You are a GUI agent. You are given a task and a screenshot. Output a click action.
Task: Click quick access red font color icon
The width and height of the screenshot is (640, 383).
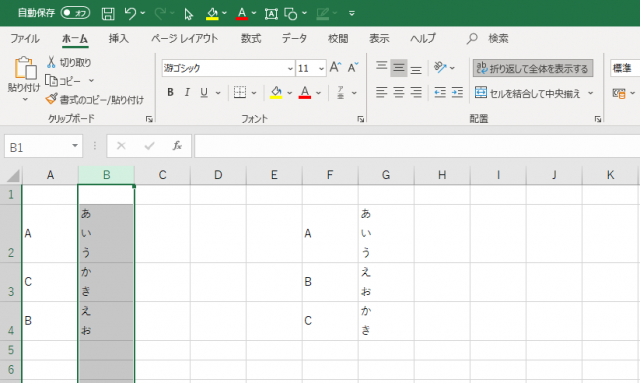(x=242, y=13)
